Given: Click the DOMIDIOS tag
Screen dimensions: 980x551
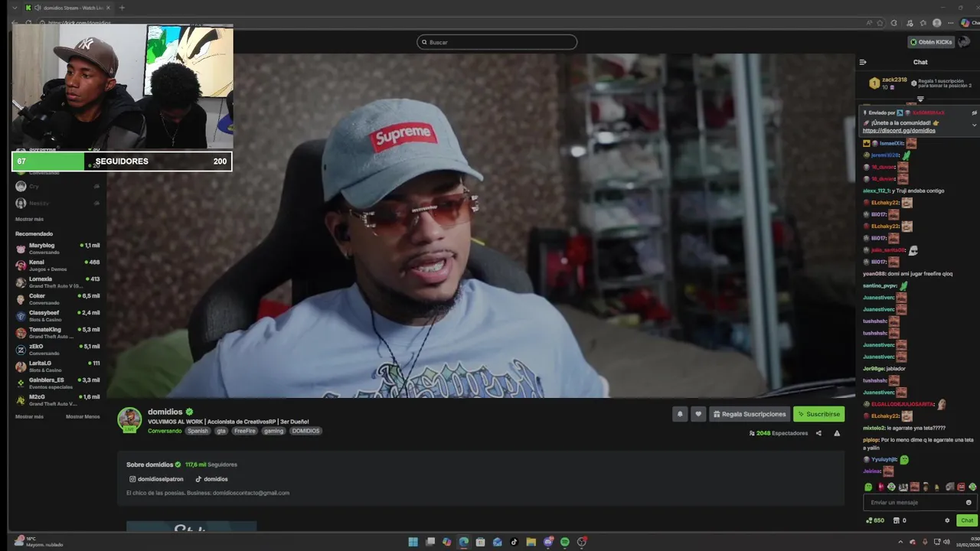Looking at the screenshot, I should [x=305, y=431].
